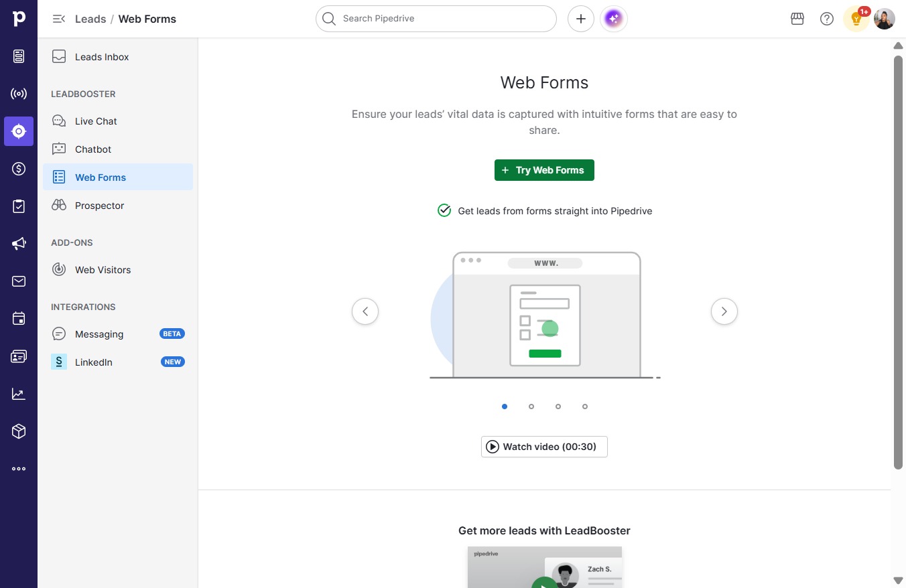Viewport: 906px width, 588px height.
Task: Collapse the sidebar with the menu toggle icon
Action: click(x=59, y=19)
